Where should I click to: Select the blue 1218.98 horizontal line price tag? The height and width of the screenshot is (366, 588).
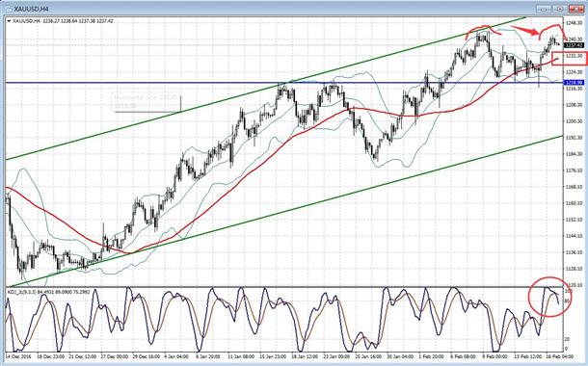(x=575, y=82)
